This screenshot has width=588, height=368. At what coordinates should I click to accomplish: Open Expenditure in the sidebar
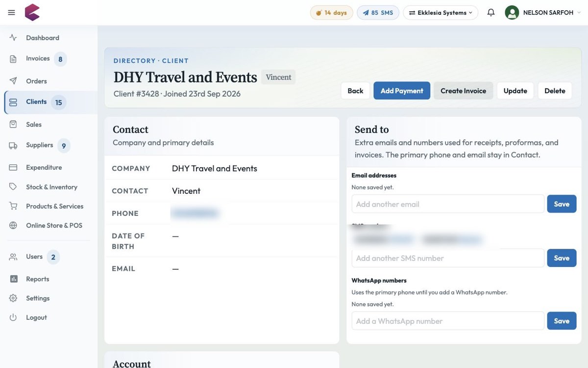[x=44, y=167]
